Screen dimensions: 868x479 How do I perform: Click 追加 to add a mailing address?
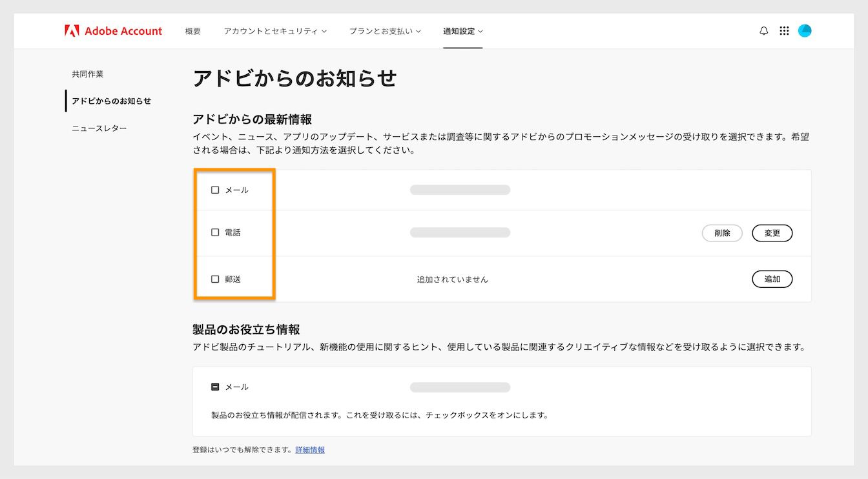click(x=772, y=279)
